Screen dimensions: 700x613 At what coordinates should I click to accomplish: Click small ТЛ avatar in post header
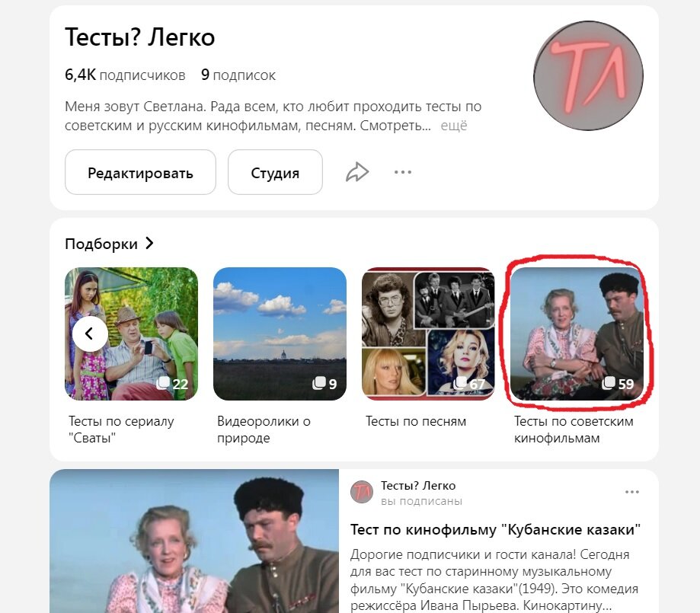click(x=362, y=492)
